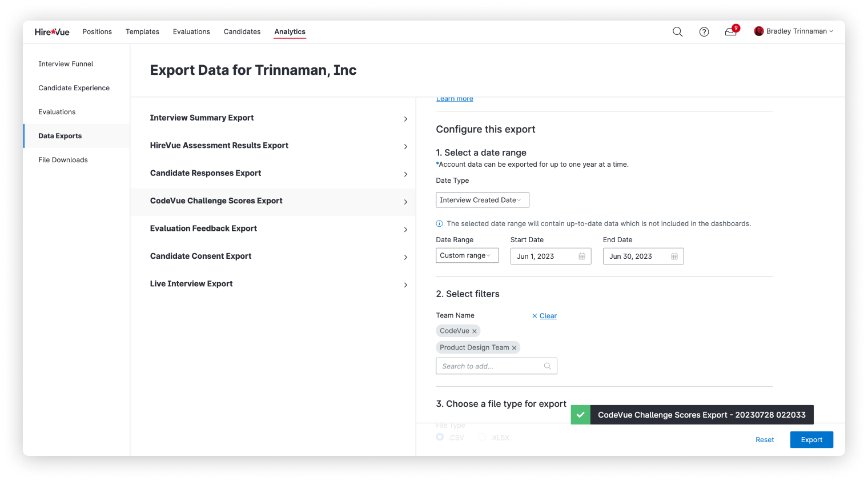This screenshot has width=868, height=481.
Task: Go to the Candidates tab
Action: point(242,32)
